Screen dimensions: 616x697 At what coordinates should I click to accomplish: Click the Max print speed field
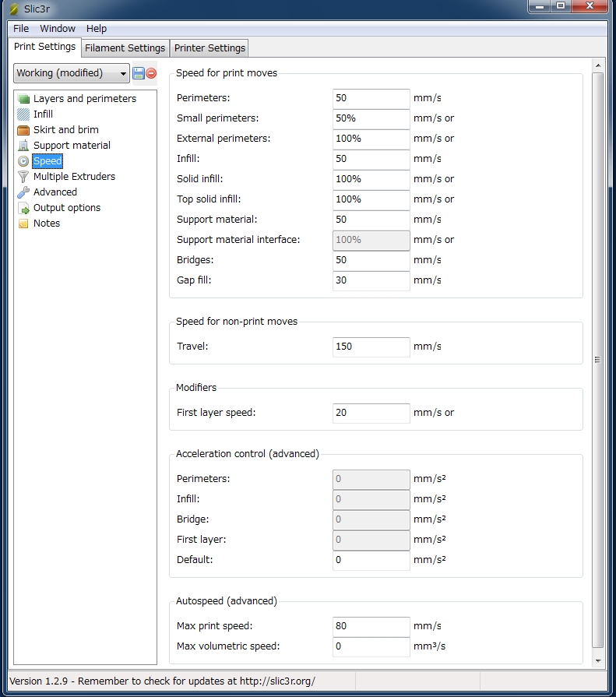pyautogui.click(x=371, y=626)
